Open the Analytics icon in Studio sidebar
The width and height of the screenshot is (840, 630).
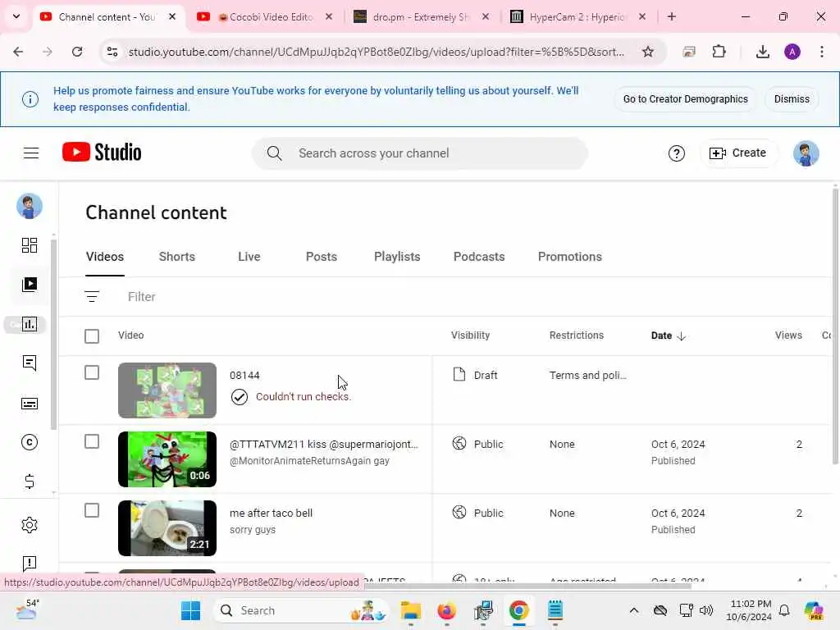(x=30, y=324)
